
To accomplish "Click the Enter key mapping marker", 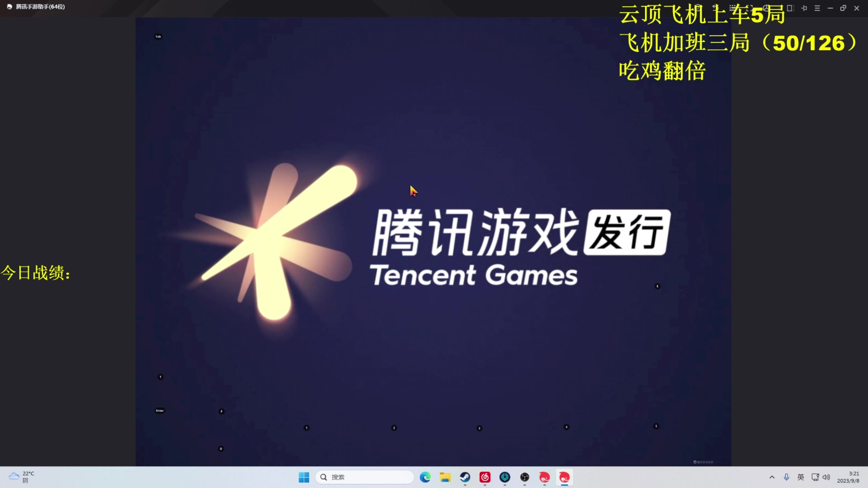I will tap(160, 410).
